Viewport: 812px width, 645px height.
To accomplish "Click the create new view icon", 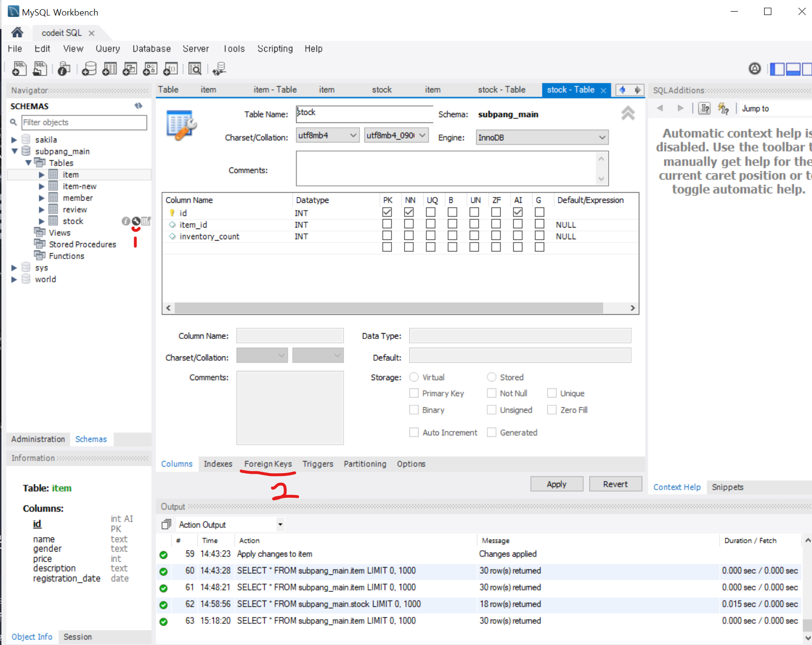I will click(130, 69).
